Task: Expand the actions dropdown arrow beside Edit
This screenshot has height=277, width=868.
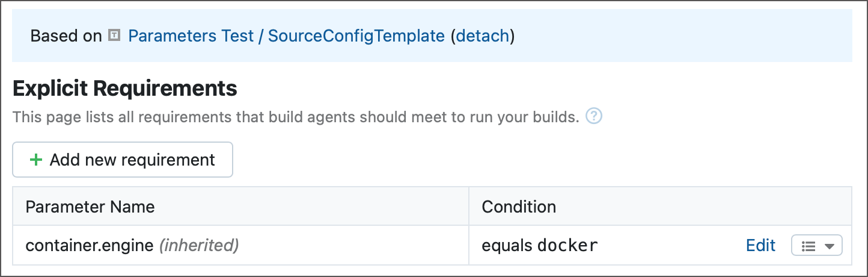Action: pyautogui.click(x=830, y=246)
